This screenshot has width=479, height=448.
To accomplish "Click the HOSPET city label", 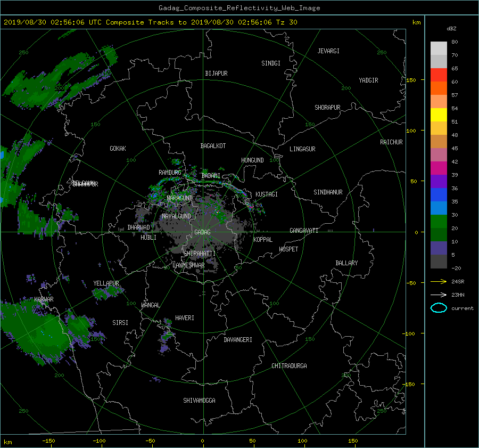I will pyautogui.click(x=288, y=249).
